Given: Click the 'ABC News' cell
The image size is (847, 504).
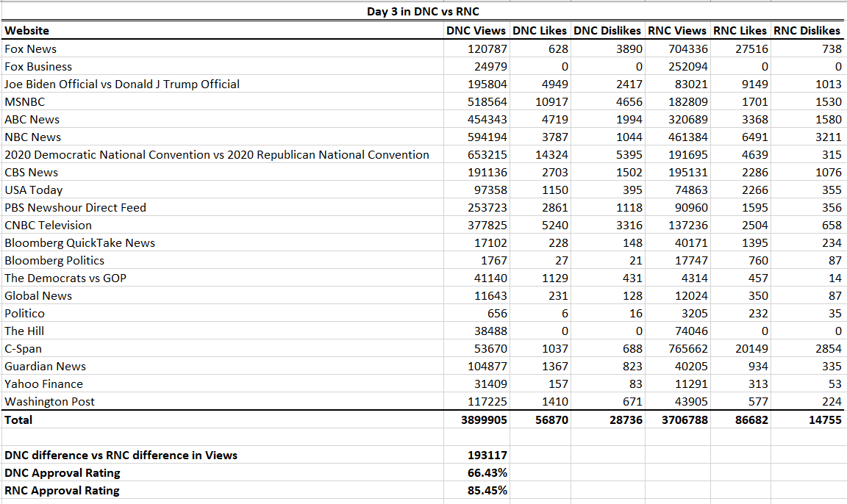Looking at the screenshot, I should (223, 119).
